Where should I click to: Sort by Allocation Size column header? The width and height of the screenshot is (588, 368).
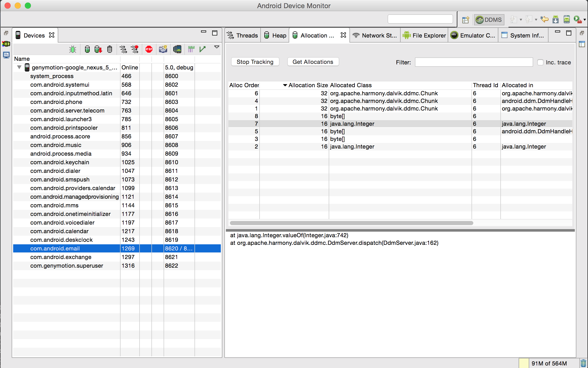tap(294, 85)
